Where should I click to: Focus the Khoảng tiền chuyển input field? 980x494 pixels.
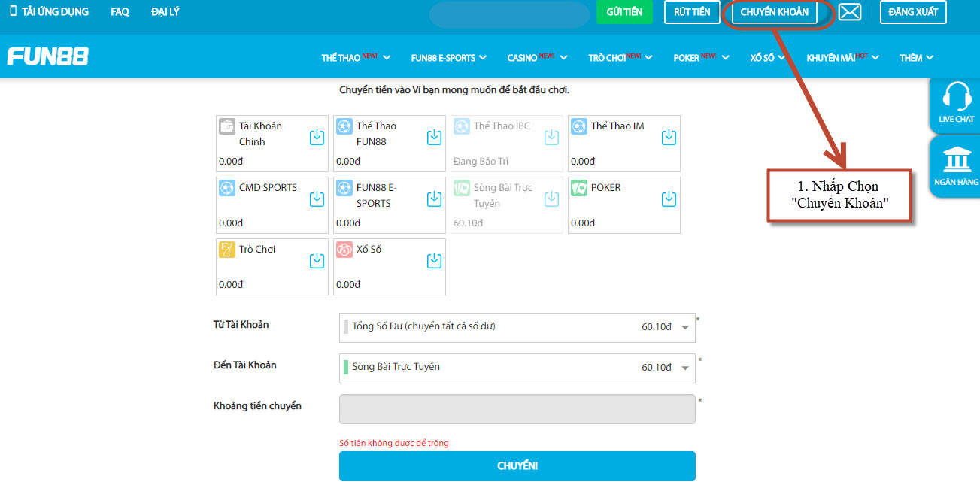point(517,409)
